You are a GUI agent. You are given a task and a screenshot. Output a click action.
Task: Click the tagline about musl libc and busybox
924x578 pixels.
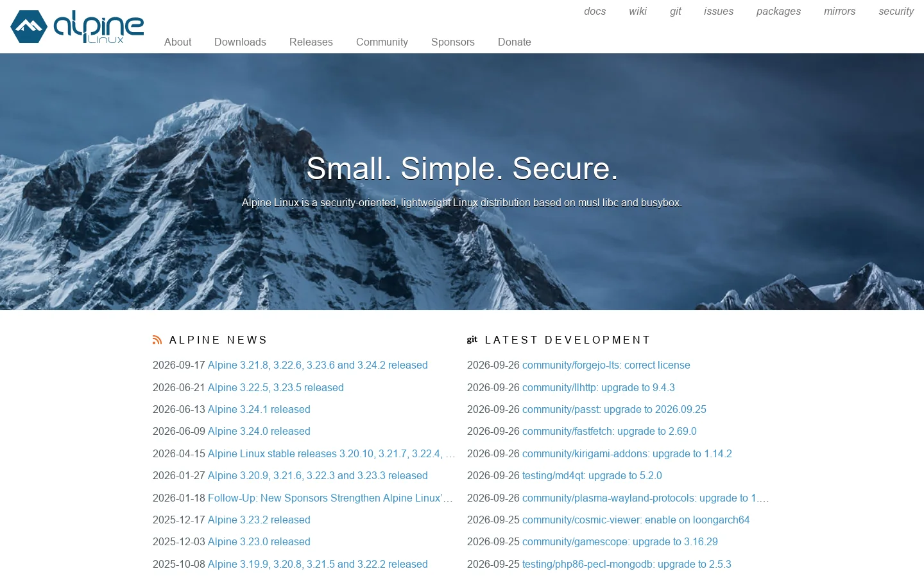click(x=462, y=202)
